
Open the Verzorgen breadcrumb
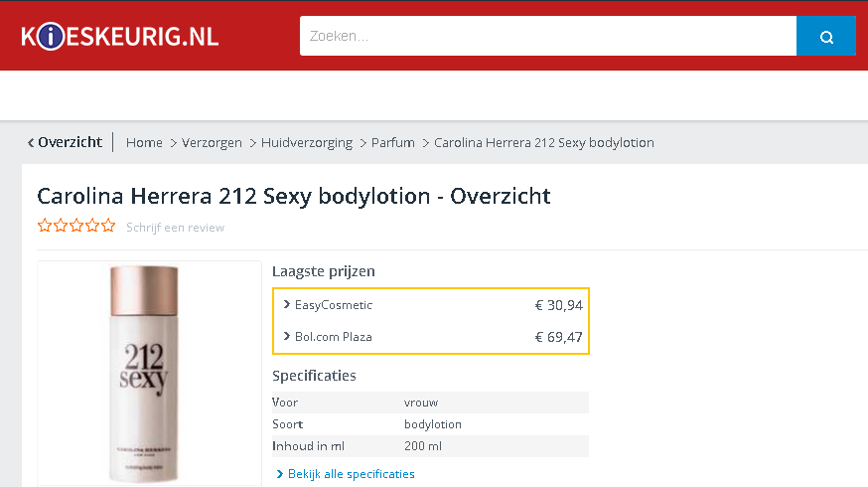point(212,143)
